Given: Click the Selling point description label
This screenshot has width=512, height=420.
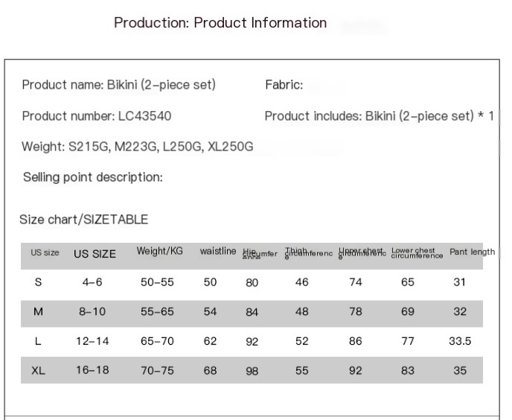Looking at the screenshot, I should (x=93, y=177).
